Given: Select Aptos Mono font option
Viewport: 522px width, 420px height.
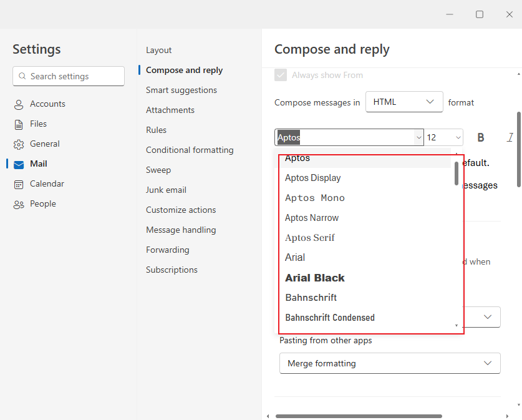Looking at the screenshot, I should click(x=315, y=198).
